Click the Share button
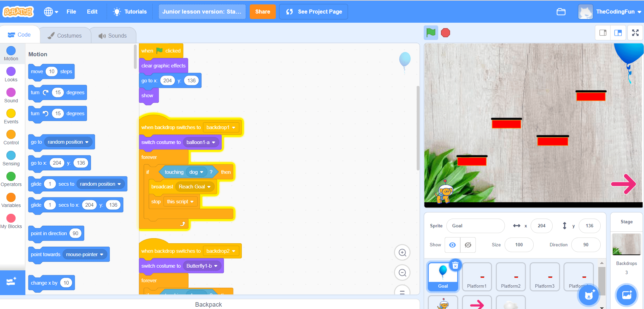This screenshot has width=644, height=309. (263, 12)
